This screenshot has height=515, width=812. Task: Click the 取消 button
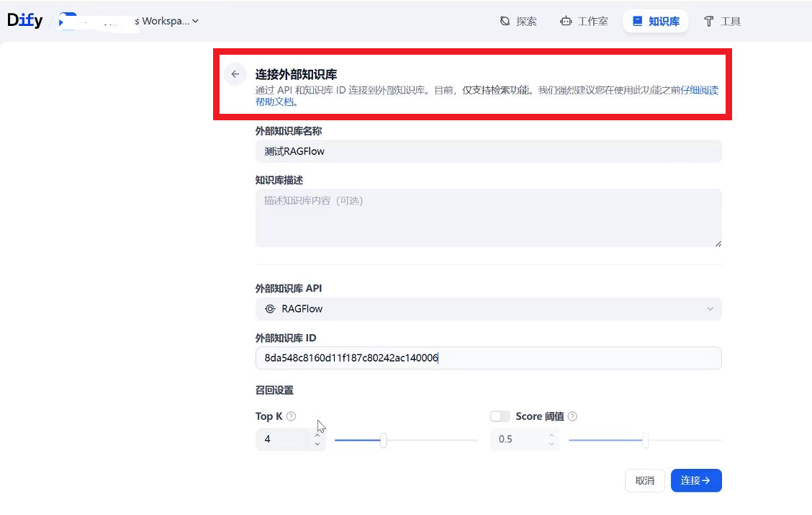[x=645, y=481]
